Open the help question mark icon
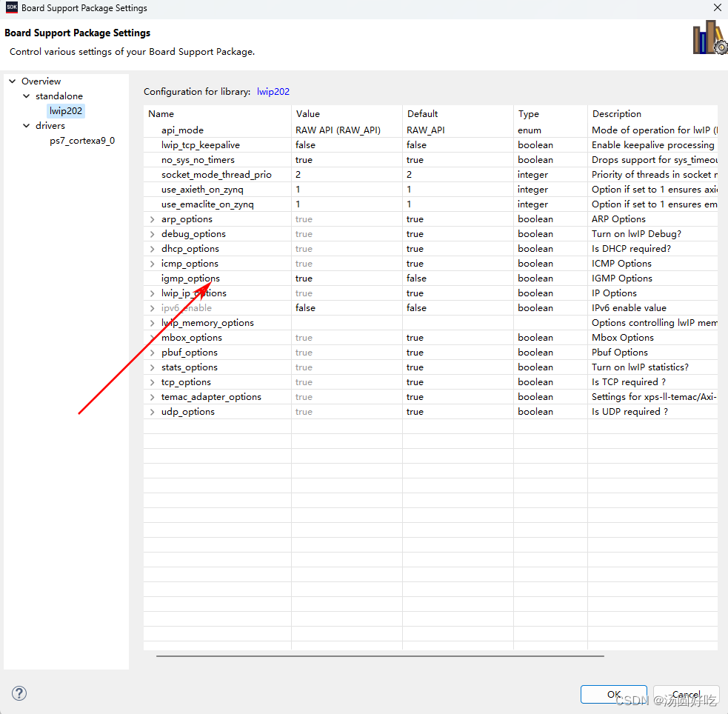Screen dimensions: 728x714 pyautogui.click(x=19, y=693)
